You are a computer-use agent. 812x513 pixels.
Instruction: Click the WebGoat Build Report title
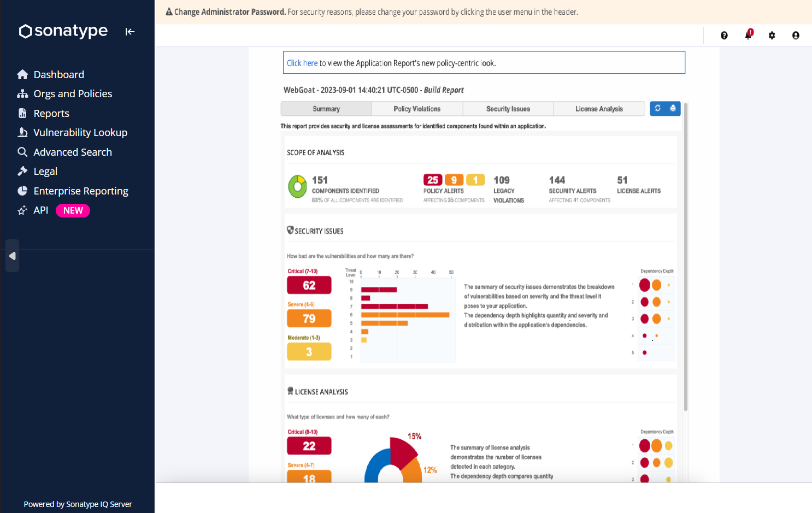coord(374,90)
